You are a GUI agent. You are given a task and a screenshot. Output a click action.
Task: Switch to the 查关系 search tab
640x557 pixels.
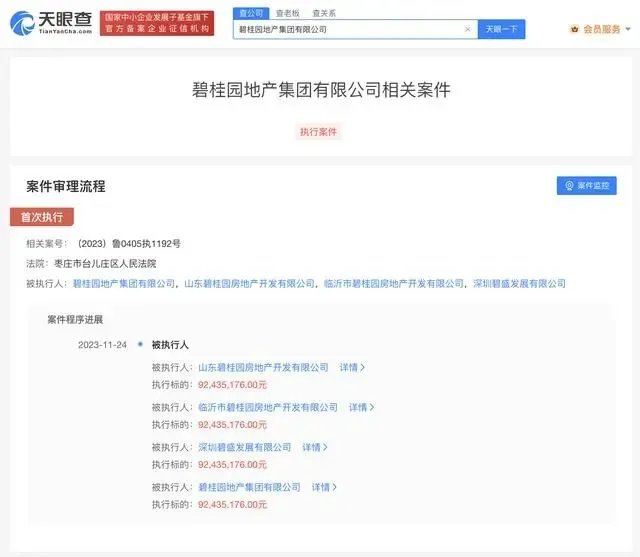coord(324,13)
